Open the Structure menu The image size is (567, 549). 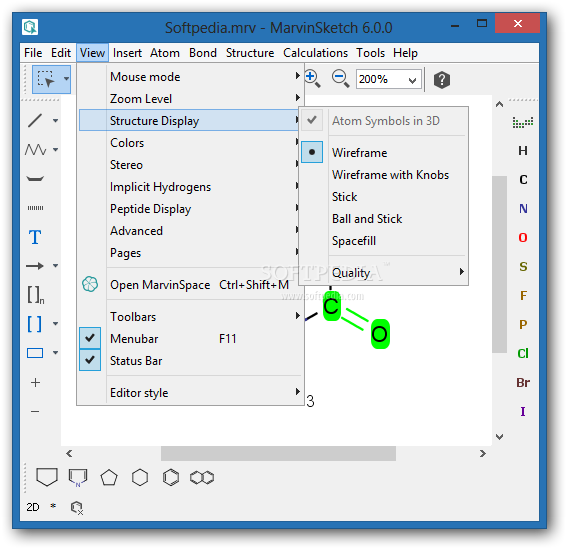click(x=250, y=53)
